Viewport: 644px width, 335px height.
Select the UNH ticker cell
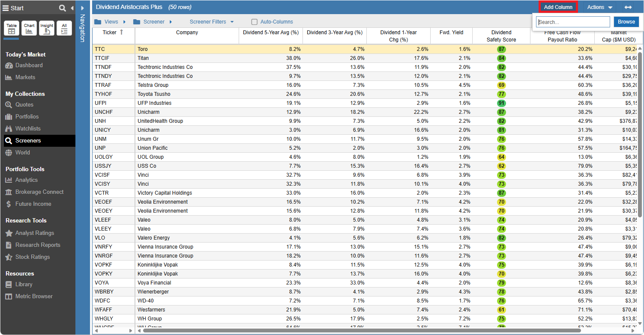[114, 121]
